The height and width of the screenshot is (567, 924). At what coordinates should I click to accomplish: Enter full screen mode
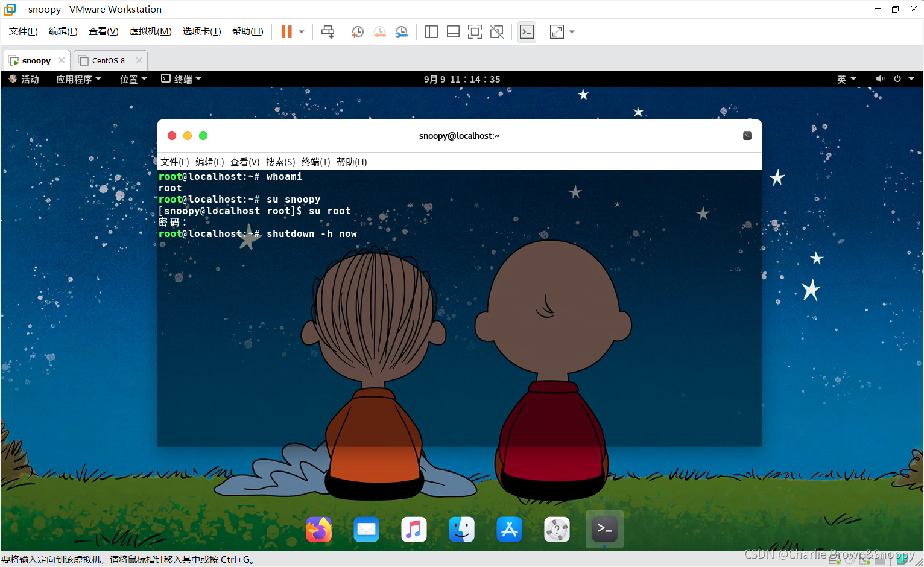click(x=475, y=32)
